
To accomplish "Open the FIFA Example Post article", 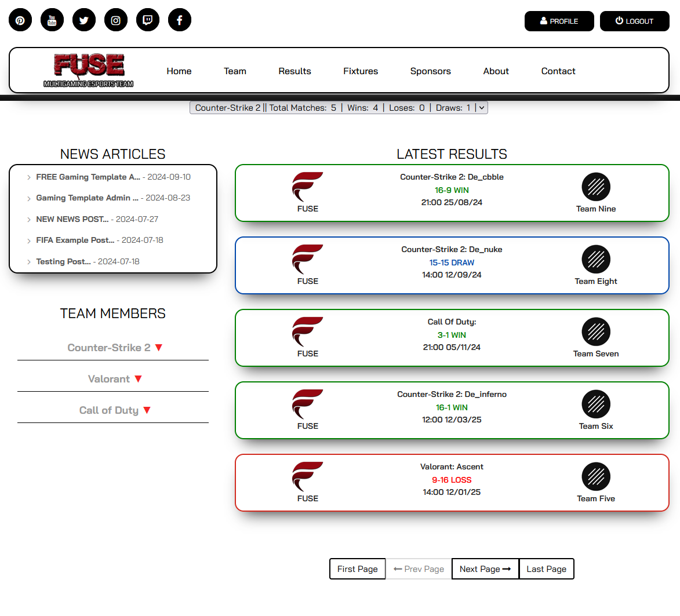I will [x=75, y=240].
